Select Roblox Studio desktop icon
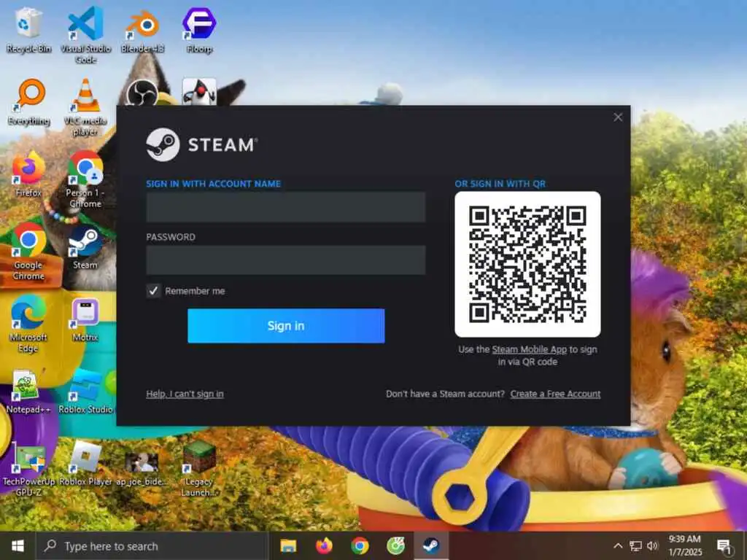Image resolution: width=747 pixels, height=560 pixels. [86, 392]
